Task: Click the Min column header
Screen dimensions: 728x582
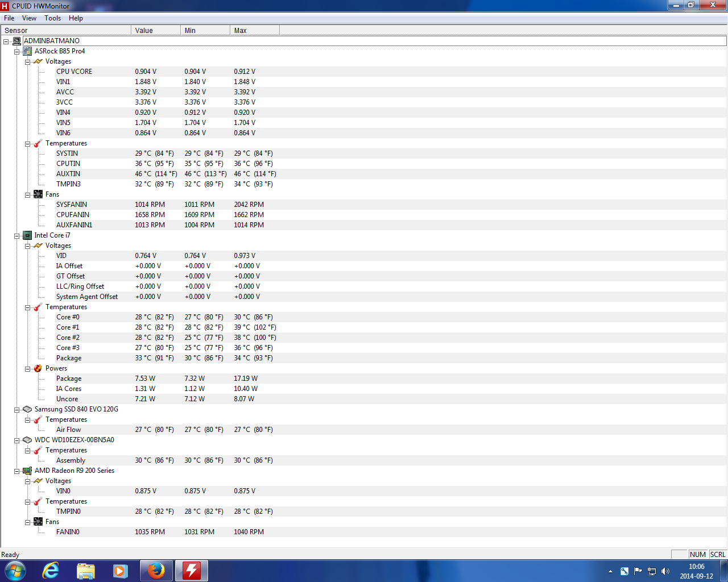Action: click(205, 30)
